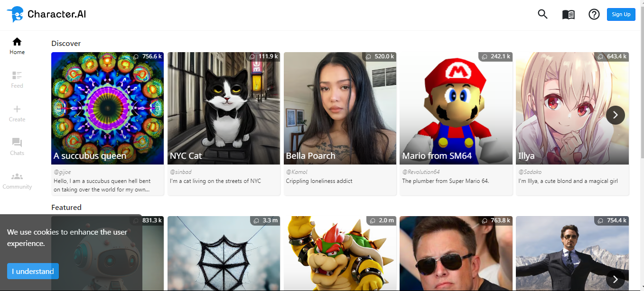Open the book guide icon
This screenshot has width=644, height=291.
(x=569, y=15)
